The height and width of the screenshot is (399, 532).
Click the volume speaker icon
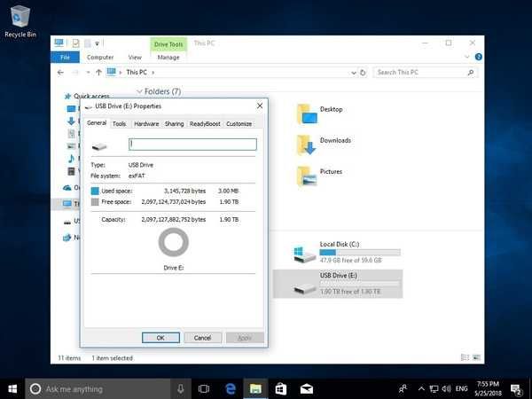point(446,388)
